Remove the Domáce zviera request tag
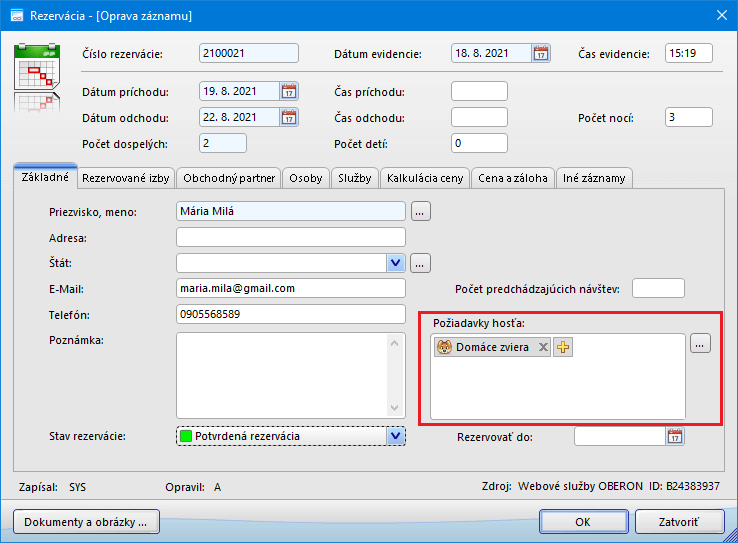Screen dimensions: 738x543 coord(543,347)
